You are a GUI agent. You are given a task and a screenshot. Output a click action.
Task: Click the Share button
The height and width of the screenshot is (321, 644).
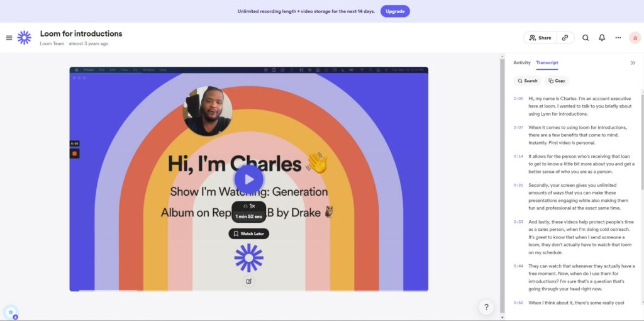click(x=540, y=38)
